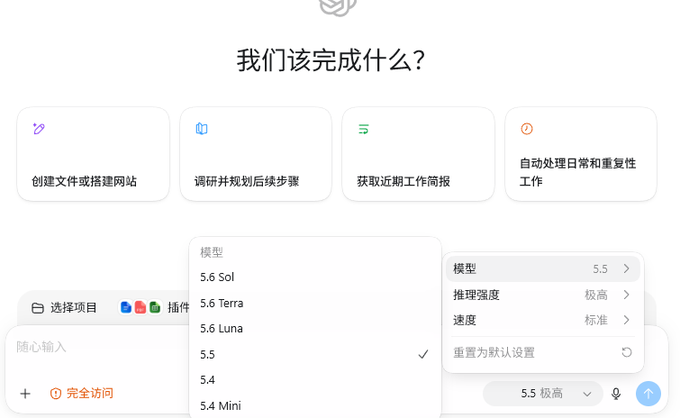Screen dimensions: 680x418
Task: Click the reset circular arrow icon
Action: pos(626,352)
